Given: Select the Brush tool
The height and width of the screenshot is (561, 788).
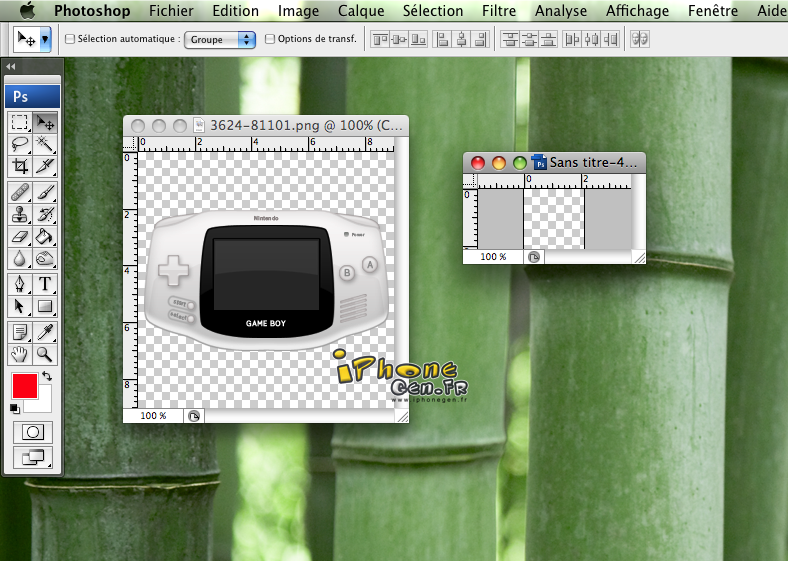Looking at the screenshot, I should (45, 192).
